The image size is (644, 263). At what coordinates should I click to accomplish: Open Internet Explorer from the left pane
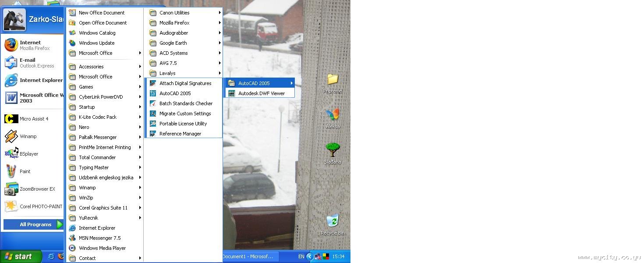(x=33, y=80)
